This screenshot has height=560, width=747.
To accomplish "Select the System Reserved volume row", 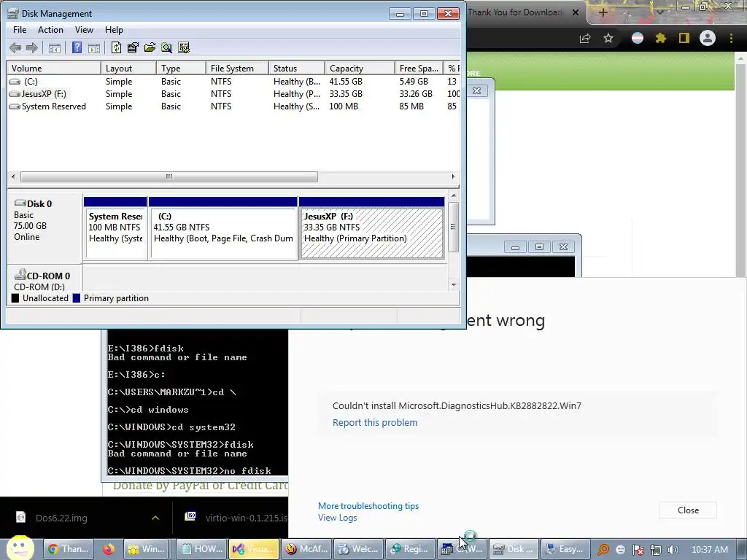I will pyautogui.click(x=233, y=106).
